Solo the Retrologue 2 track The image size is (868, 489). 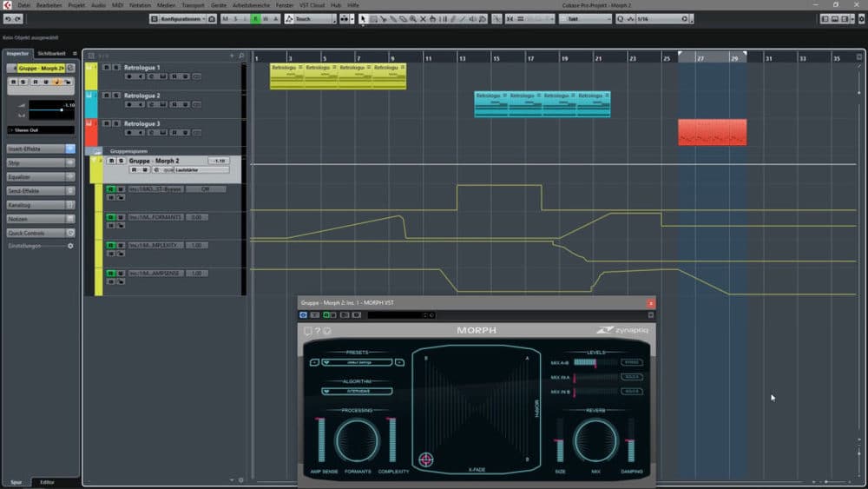pyautogui.click(x=116, y=96)
